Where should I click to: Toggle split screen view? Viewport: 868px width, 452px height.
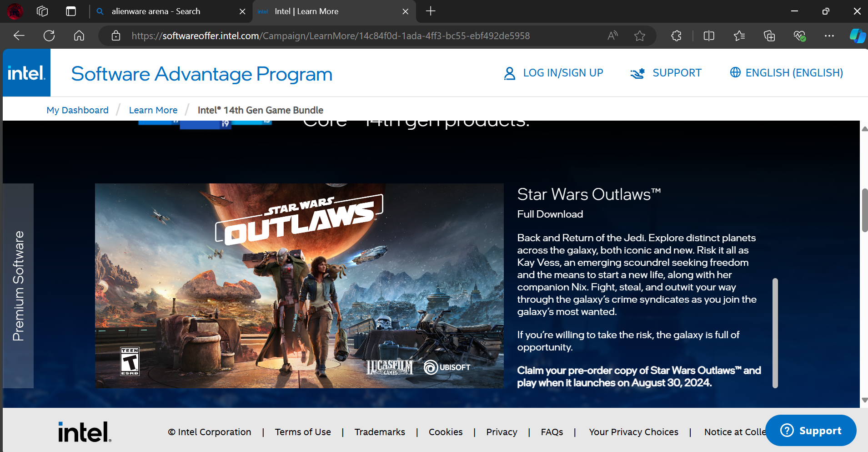point(709,36)
